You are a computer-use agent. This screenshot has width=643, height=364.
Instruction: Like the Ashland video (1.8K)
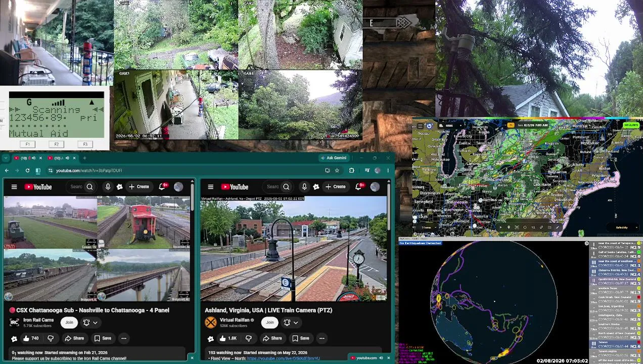coord(228,338)
